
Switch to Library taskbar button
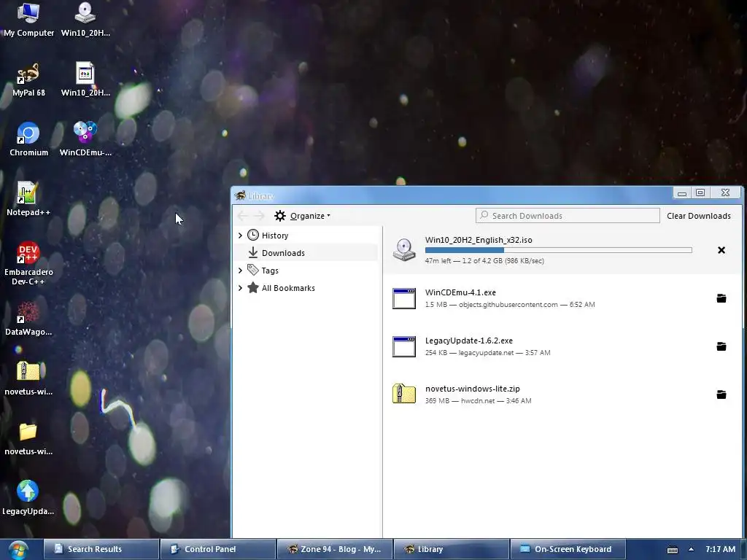pyautogui.click(x=451, y=550)
